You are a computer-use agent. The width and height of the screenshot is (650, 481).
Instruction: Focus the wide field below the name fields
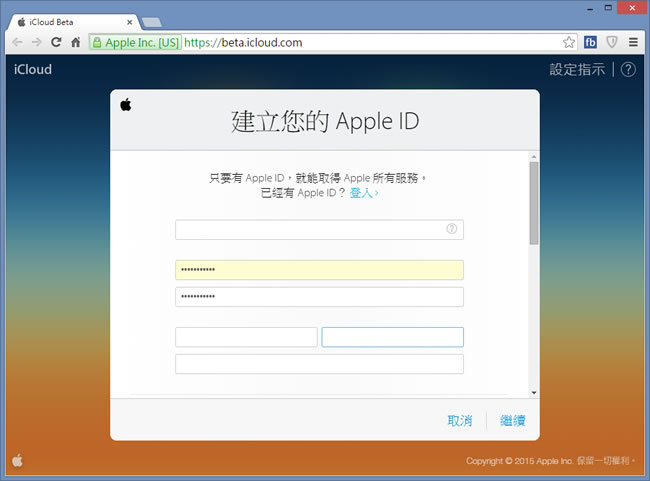tap(319, 364)
